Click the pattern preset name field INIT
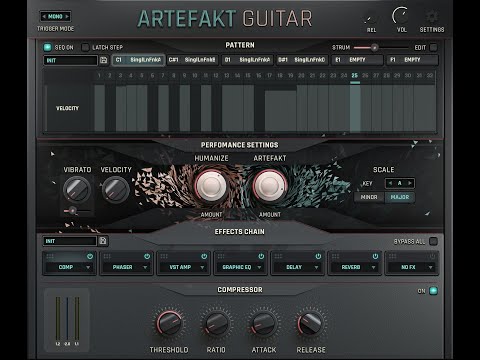The width and height of the screenshot is (480, 360). tap(70, 60)
